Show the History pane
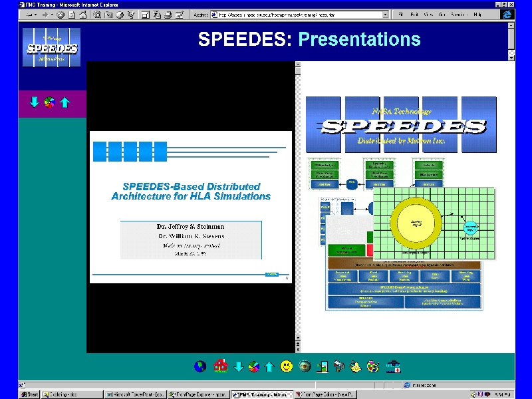The height and width of the screenshot is (399, 532). [x=120, y=15]
